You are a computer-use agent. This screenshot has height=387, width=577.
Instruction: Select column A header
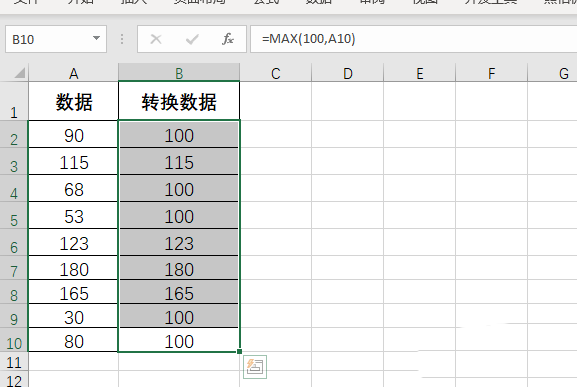tap(74, 73)
